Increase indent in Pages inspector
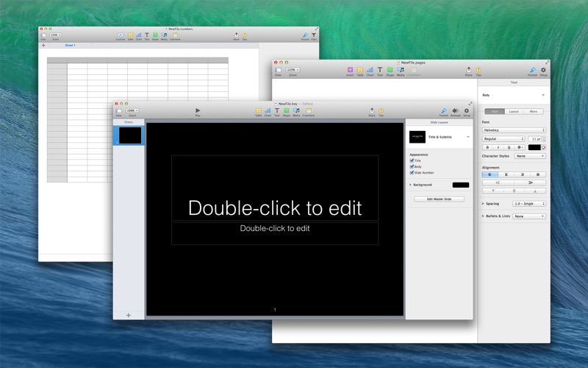The height and width of the screenshot is (368, 588). [530, 183]
